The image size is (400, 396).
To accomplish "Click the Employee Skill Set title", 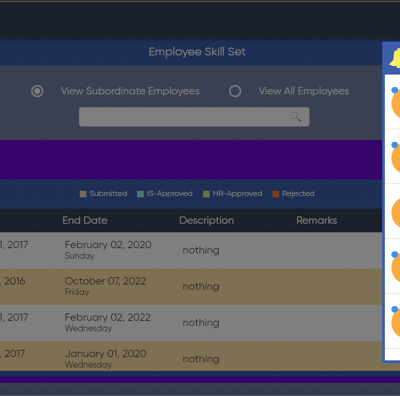I will click(197, 52).
